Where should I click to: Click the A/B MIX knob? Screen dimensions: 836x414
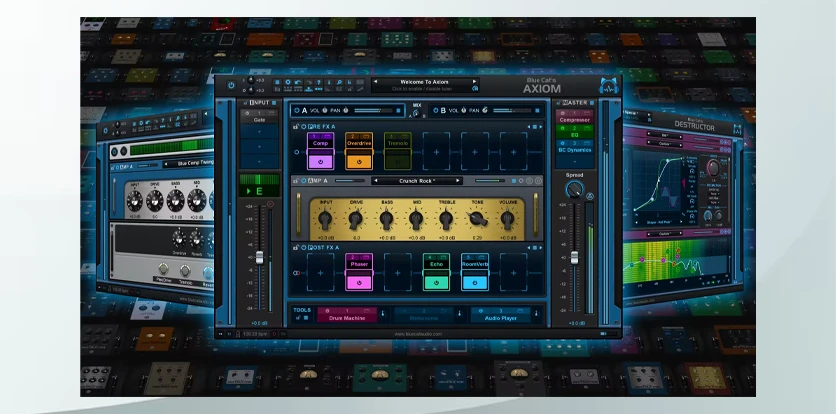[x=416, y=113]
